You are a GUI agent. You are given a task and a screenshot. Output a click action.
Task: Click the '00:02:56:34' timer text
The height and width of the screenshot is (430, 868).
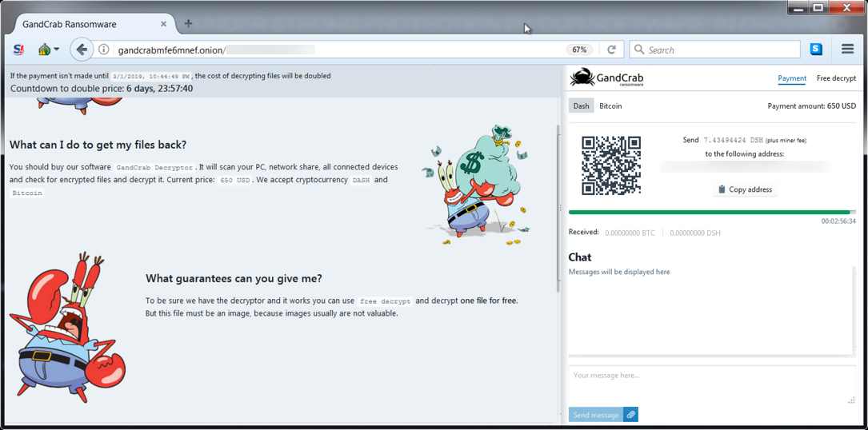(x=838, y=221)
